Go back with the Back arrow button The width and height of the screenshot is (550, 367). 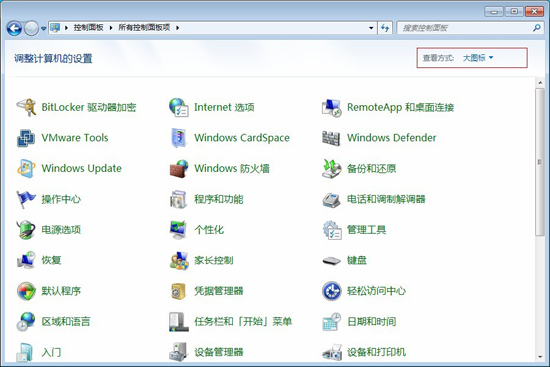[x=14, y=28]
